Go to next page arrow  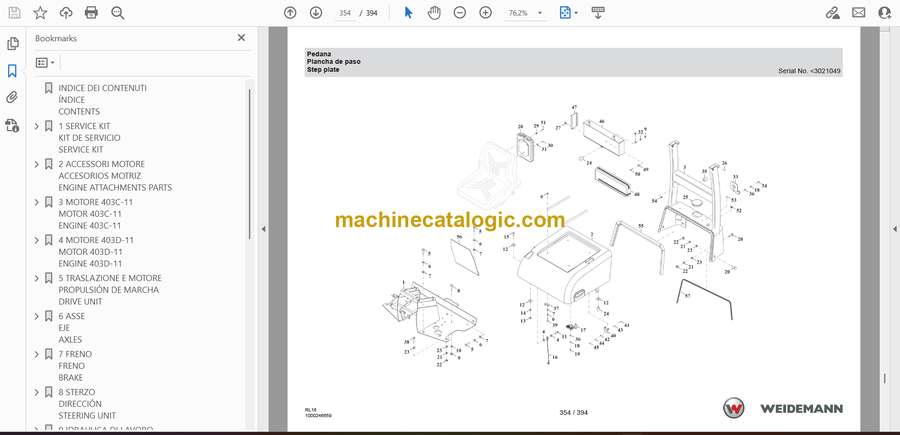point(316,13)
